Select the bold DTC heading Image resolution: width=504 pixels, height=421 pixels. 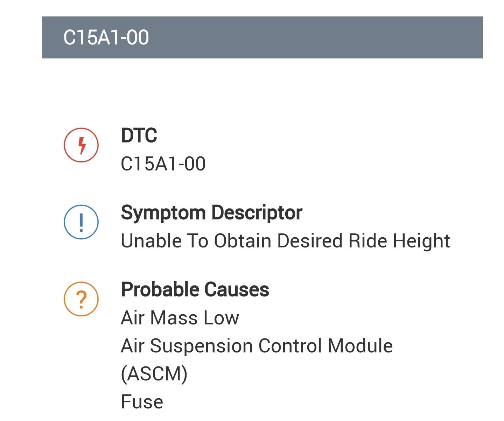point(139,135)
